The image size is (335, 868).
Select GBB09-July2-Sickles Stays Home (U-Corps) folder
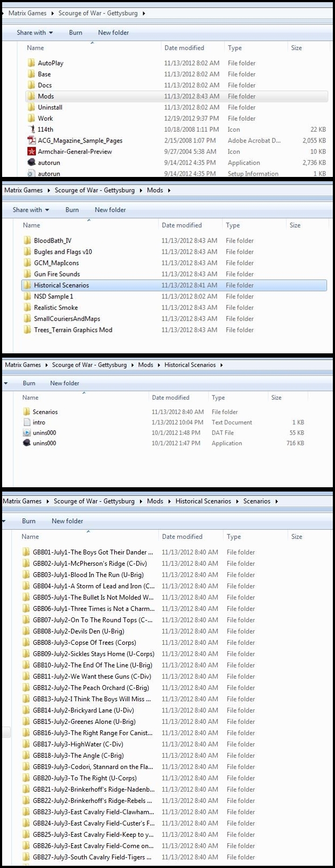tap(93, 653)
